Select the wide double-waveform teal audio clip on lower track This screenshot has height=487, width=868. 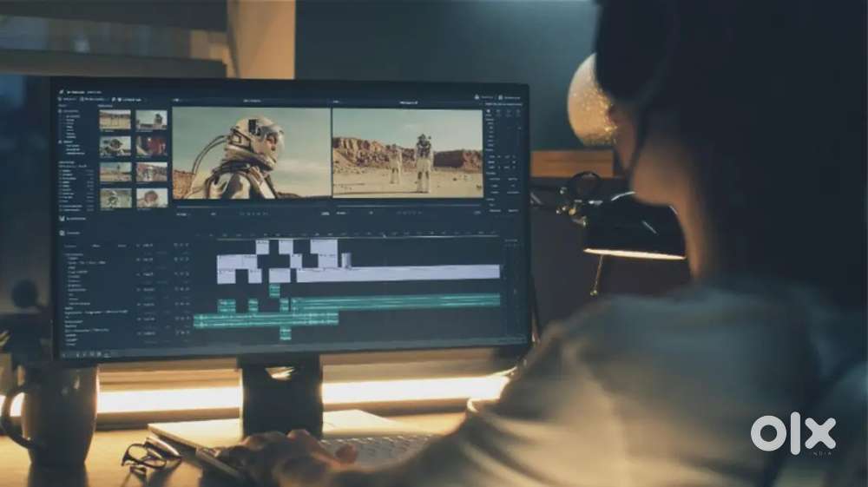[266, 319]
